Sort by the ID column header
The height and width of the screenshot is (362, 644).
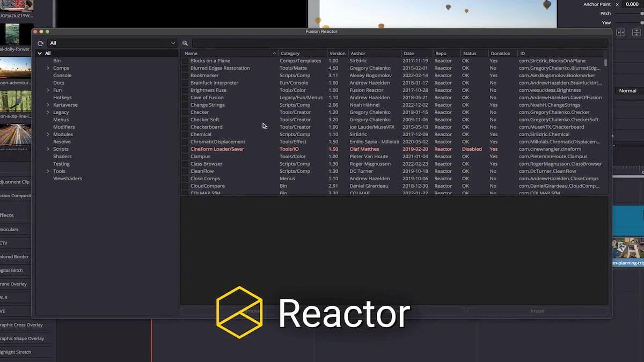pos(560,53)
